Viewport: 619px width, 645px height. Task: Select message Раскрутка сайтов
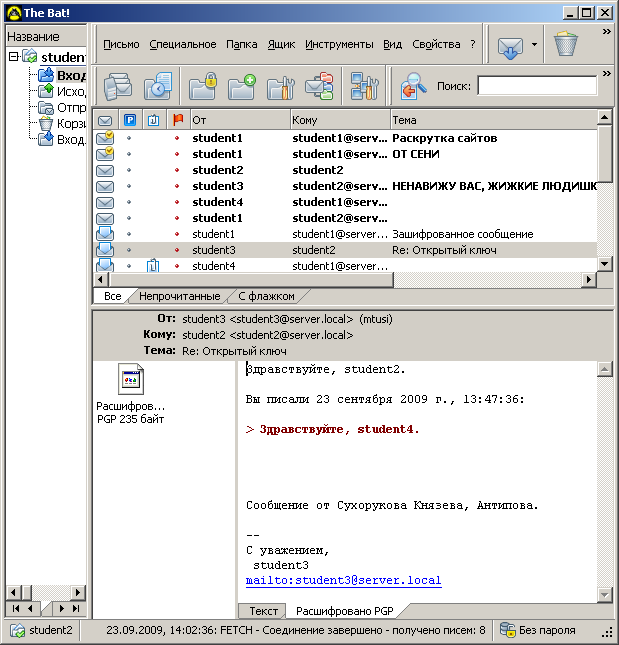tap(345, 138)
